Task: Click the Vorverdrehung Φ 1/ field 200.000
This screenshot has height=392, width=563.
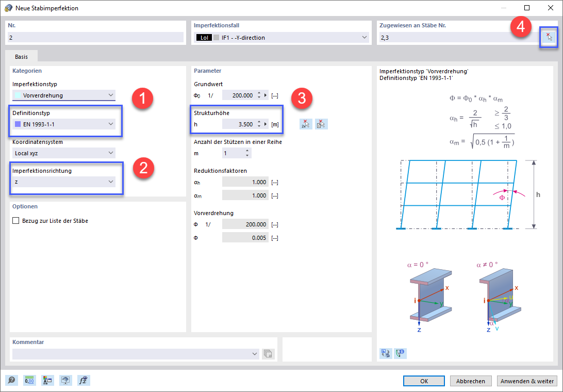Action: (245, 224)
